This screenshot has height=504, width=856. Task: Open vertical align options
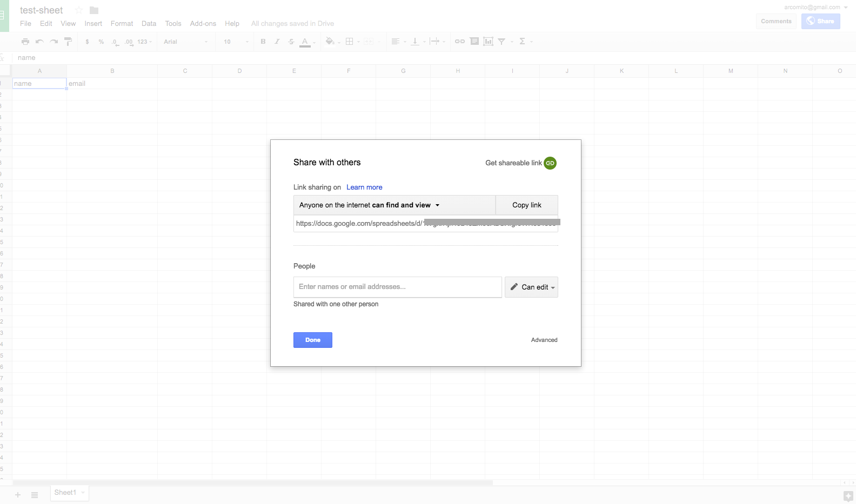[x=415, y=42]
